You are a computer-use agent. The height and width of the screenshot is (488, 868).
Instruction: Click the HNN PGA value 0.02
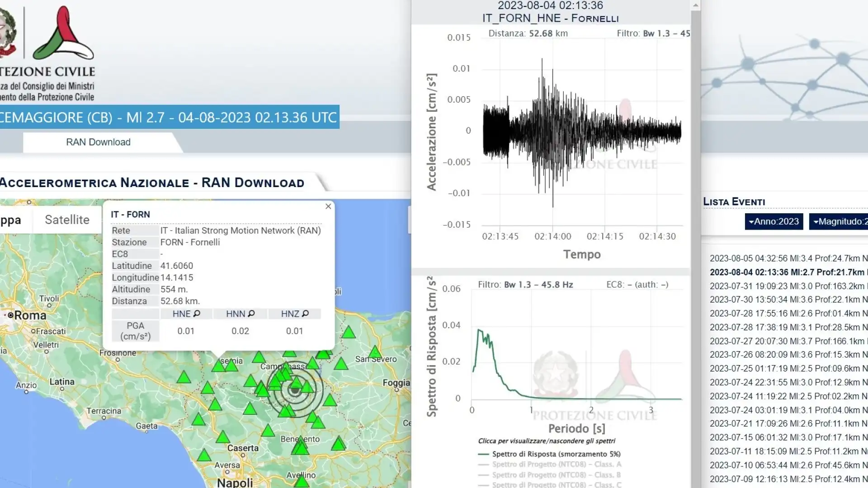[x=240, y=331]
